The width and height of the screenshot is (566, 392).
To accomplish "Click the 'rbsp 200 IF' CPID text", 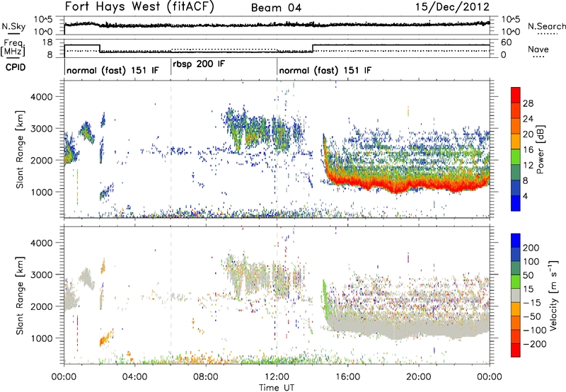I will click(199, 64).
